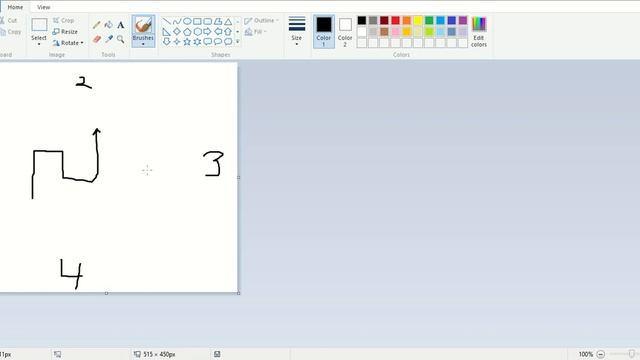This screenshot has height=360, width=640.
Task: Choose the Right arrow shape
Action: point(207,31)
